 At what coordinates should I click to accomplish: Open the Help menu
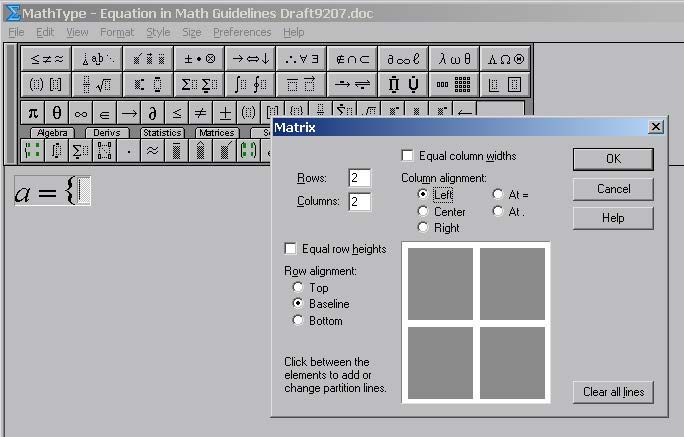pos(294,32)
